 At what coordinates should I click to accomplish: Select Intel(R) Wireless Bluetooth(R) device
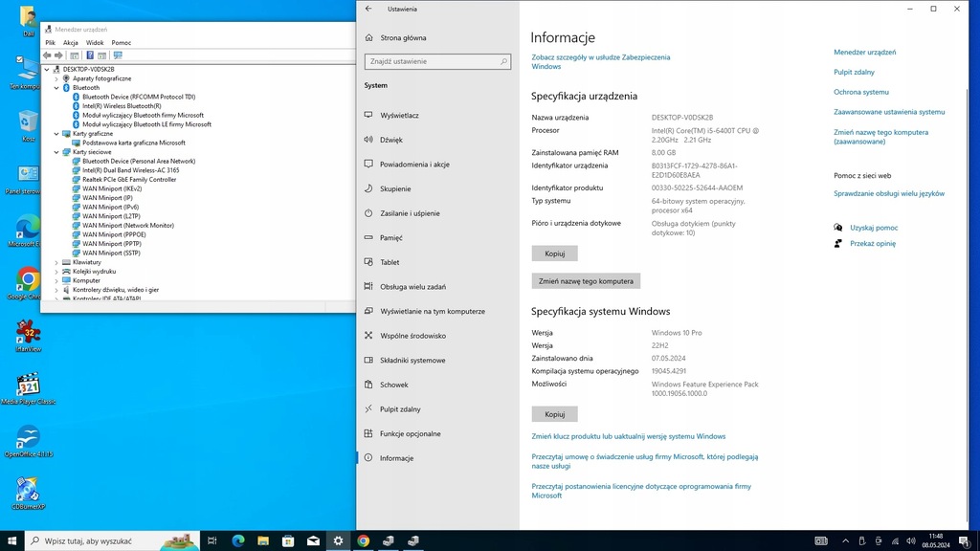click(x=122, y=106)
